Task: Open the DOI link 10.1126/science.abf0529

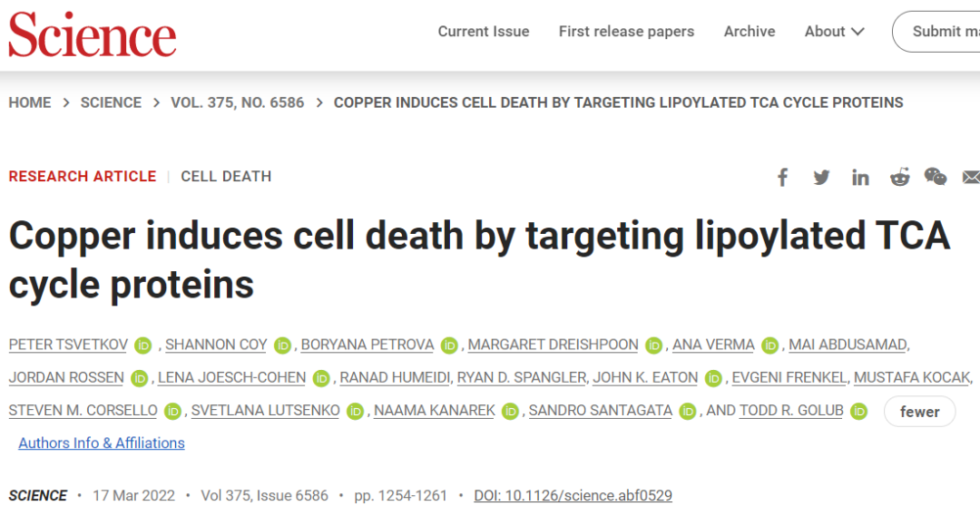Action: pos(573,495)
